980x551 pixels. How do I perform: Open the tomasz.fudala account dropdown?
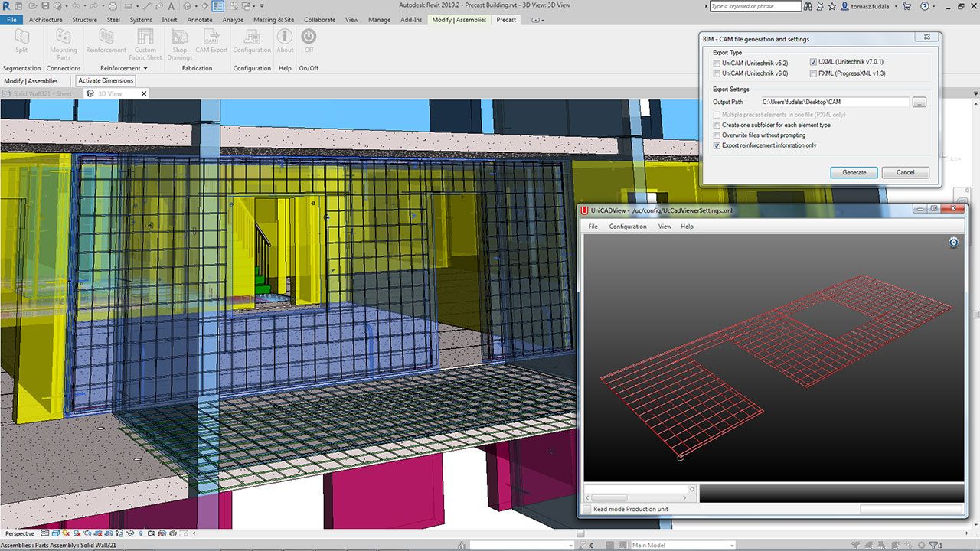pos(896,6)
